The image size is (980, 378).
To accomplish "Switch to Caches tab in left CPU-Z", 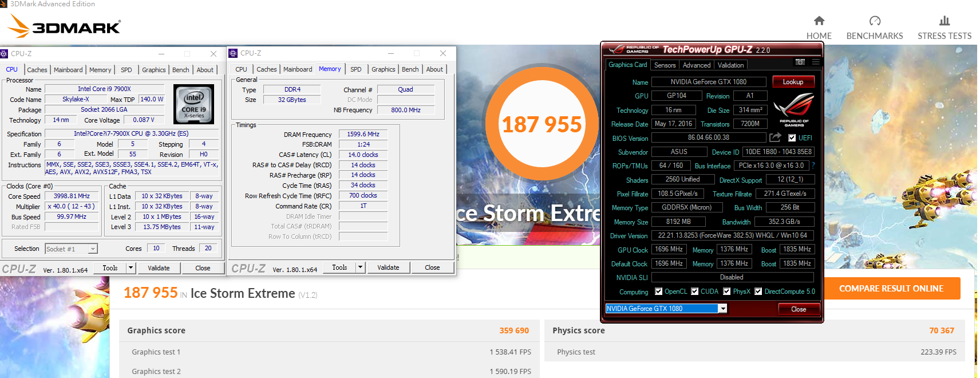I will (37, 70).
